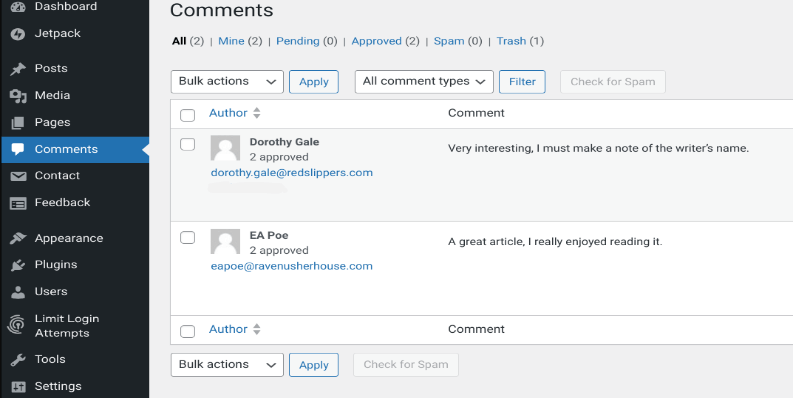Click the Appearance paintbrush icon
Viewport: 793px width, 398px height.
18,238
